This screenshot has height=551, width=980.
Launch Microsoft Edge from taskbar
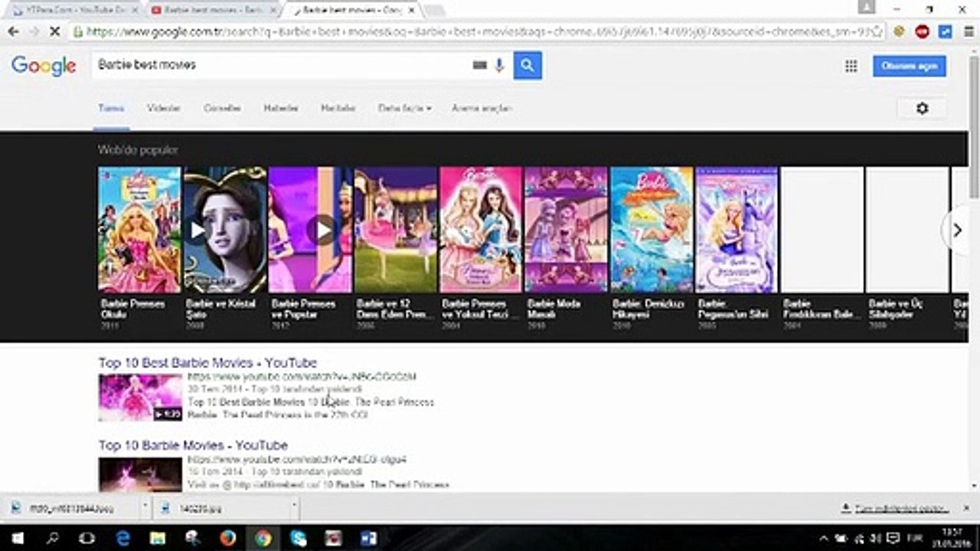click(122, 538)
